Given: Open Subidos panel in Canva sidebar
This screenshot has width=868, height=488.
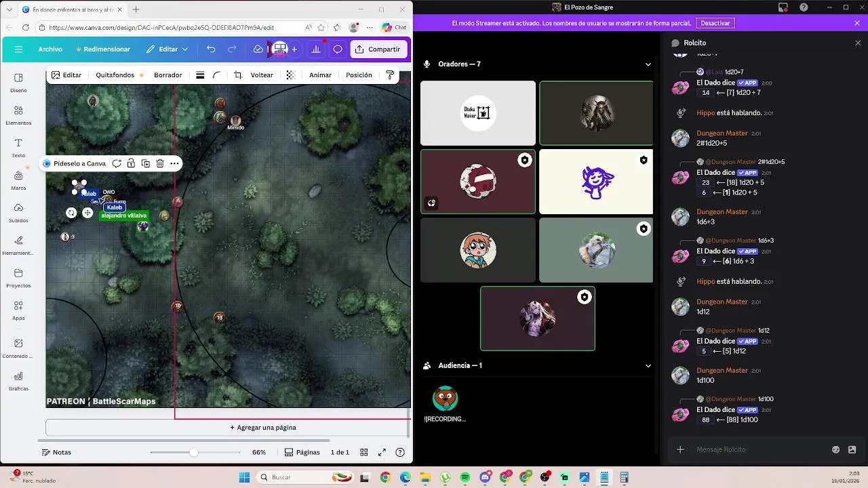Looking at the screenshot, I should [18, 213].
